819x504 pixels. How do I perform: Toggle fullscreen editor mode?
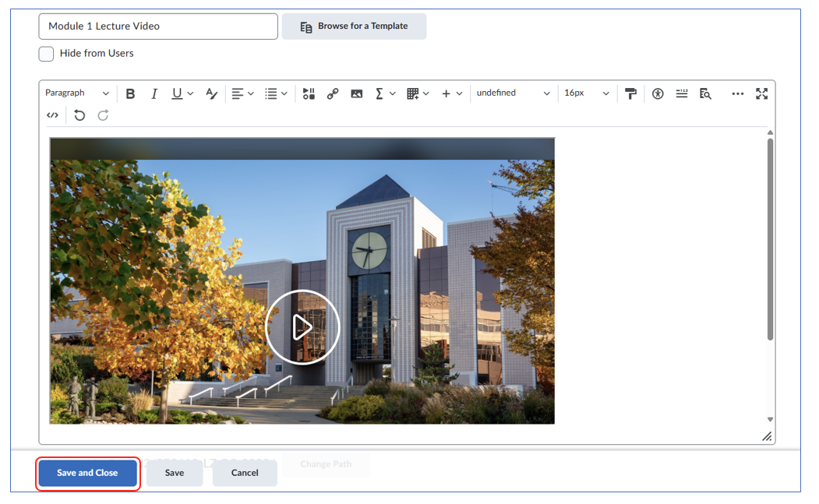point(761,93)
